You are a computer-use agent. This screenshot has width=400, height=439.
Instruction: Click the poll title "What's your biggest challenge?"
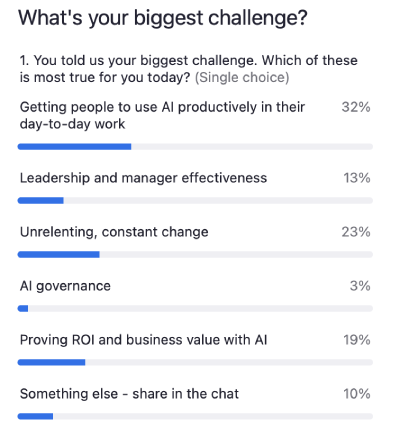point(163,19)
